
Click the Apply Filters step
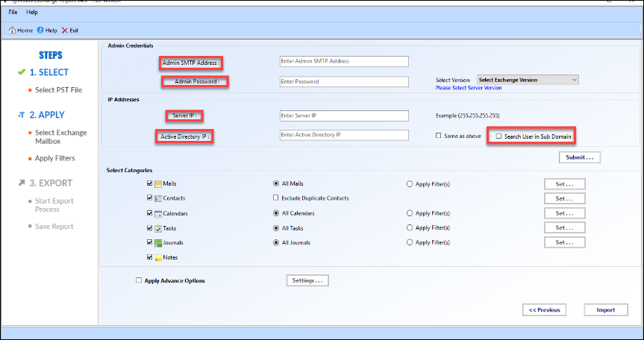tap(55, 158)
